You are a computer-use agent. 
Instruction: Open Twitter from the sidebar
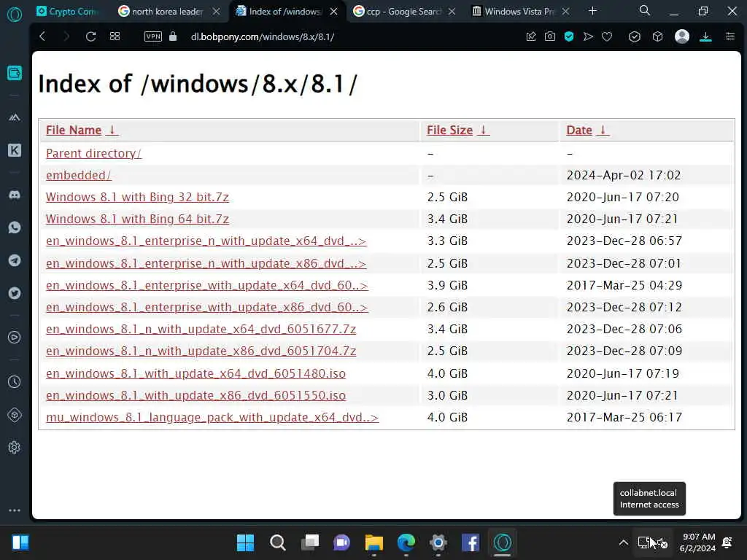(15, 293)
